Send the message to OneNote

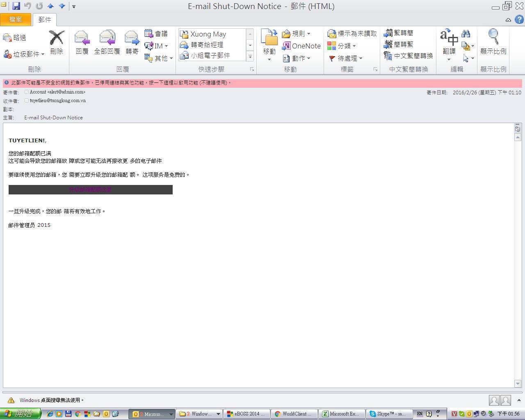(301, 46)
